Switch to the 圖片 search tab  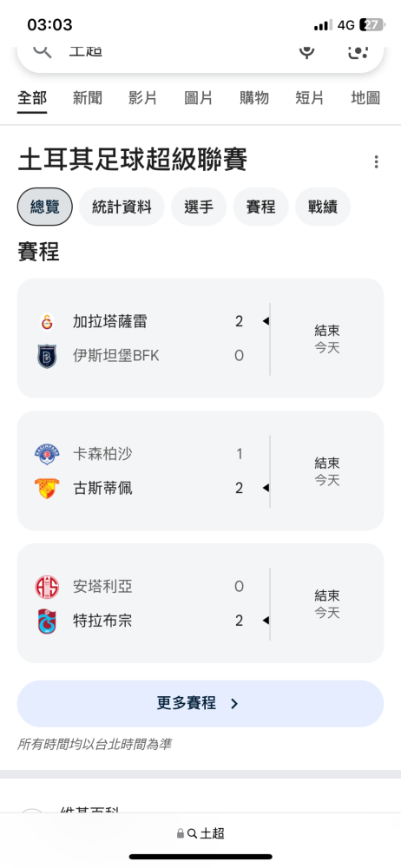coord(198,99)
